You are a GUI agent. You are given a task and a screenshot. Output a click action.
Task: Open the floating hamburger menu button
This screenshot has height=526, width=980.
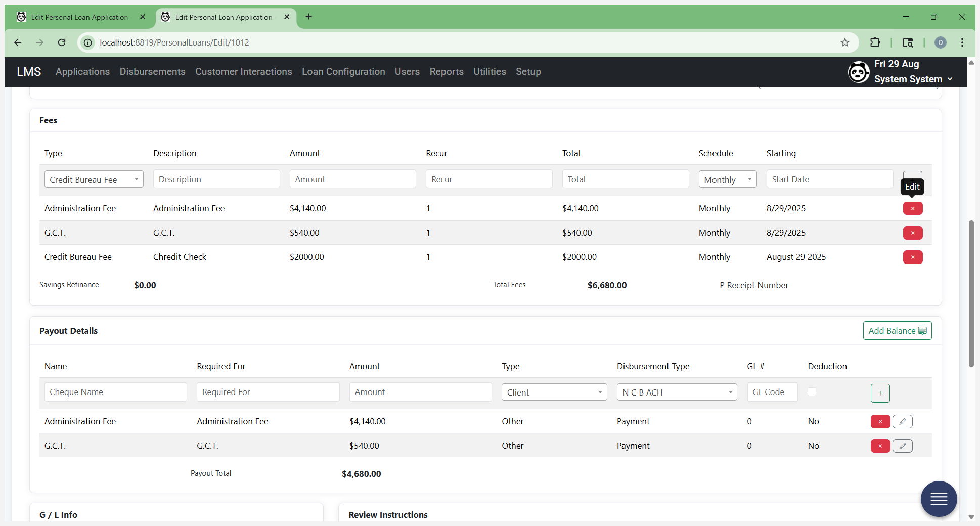pyautogui.click(x=939, y=499)
